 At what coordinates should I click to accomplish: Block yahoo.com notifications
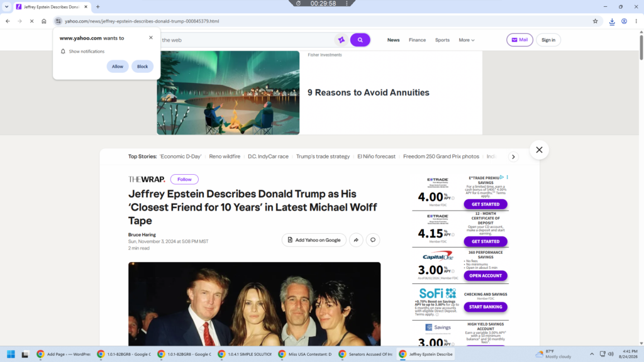click(x=143, y=67)
